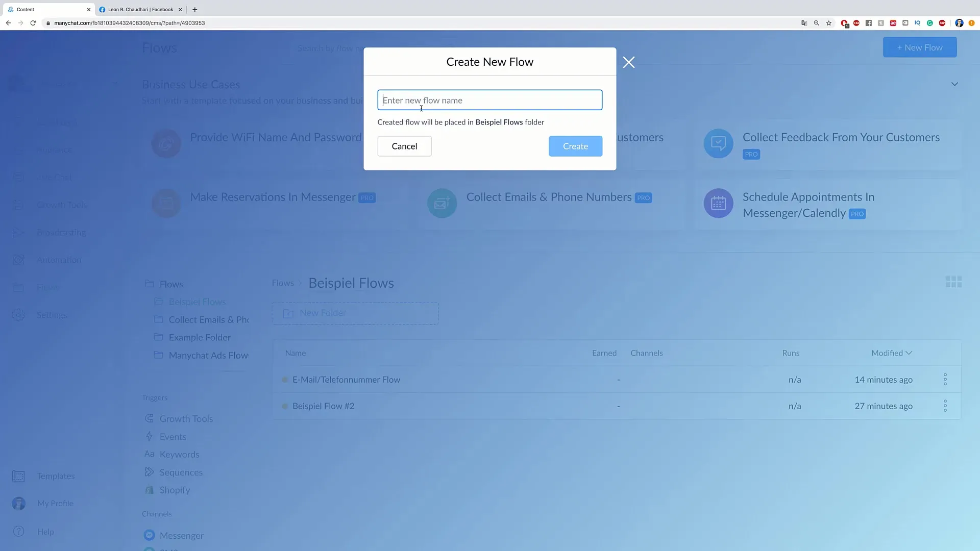Open Collect Emails & Phone Numbers icon
This screenshot has width=980, height=551.
442,203
